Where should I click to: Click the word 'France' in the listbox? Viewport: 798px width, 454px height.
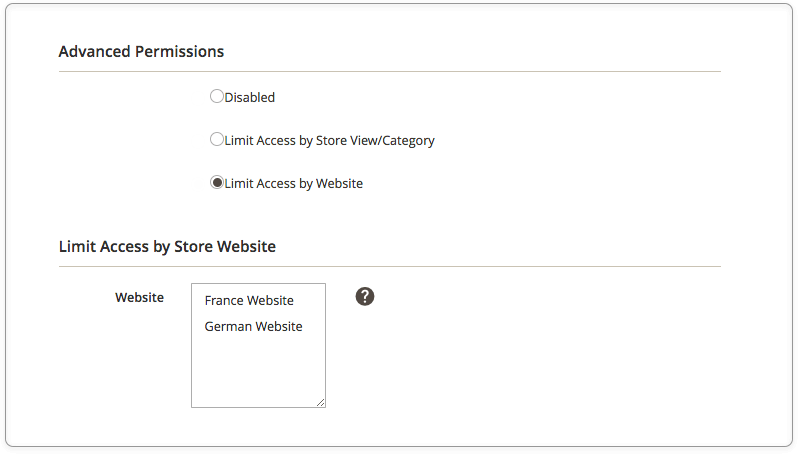coord(224,300)
